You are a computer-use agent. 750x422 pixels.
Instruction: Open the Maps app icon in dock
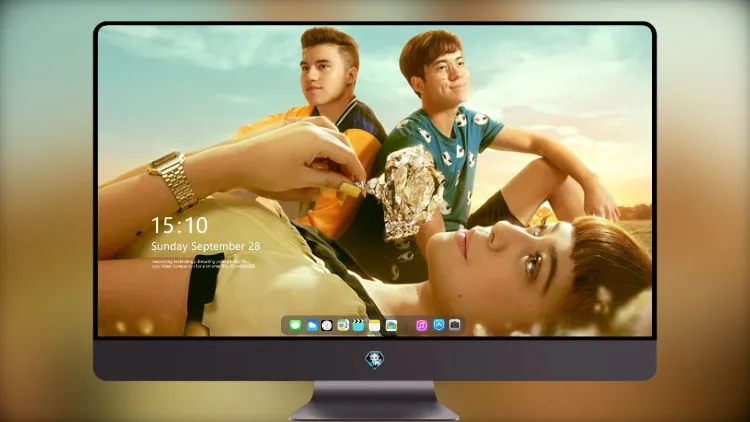(x=343, y=326)
